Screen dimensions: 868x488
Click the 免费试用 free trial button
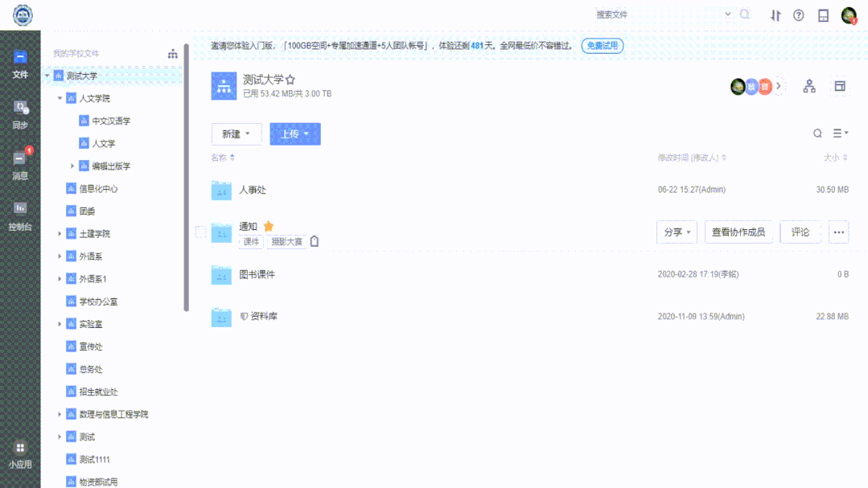click(603, 46)
